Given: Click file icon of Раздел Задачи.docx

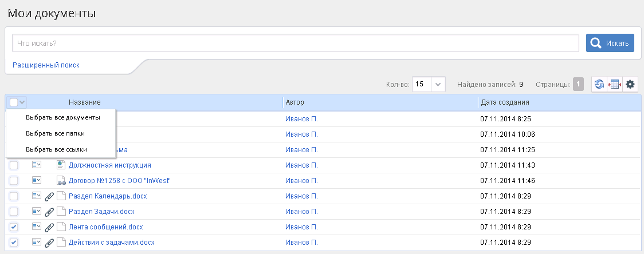Looking at the screenshot, I should click(61, 212).
